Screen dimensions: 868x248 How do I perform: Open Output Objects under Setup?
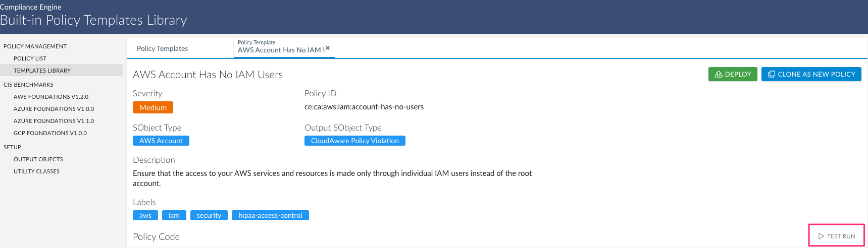pos(38,159)
